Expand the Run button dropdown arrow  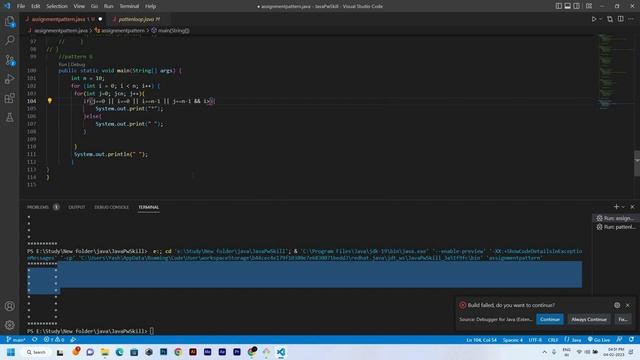[x=600, y=19]
